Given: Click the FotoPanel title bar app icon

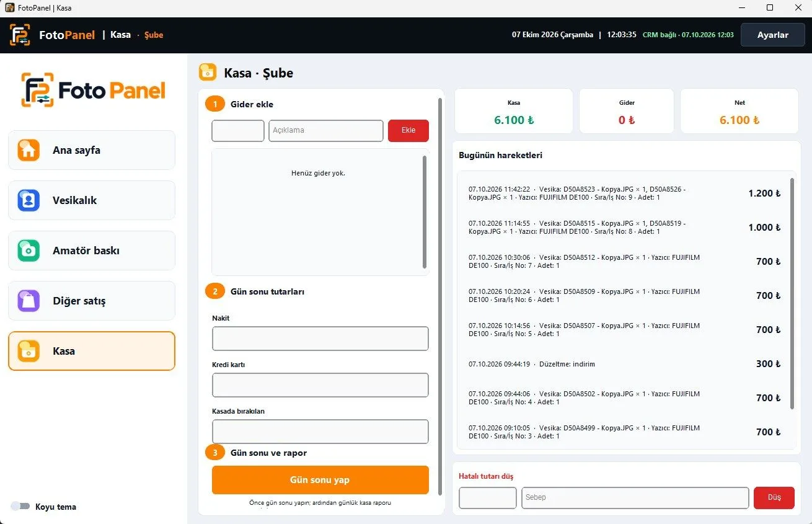Looking at the screenshot, I should pos(9,8).
